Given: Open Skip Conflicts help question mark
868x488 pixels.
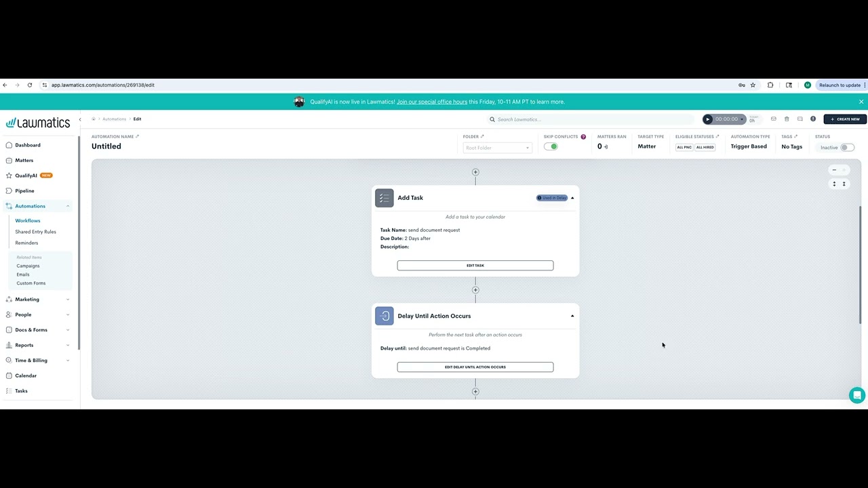Looking at the screenshot, I should [583, 137].
